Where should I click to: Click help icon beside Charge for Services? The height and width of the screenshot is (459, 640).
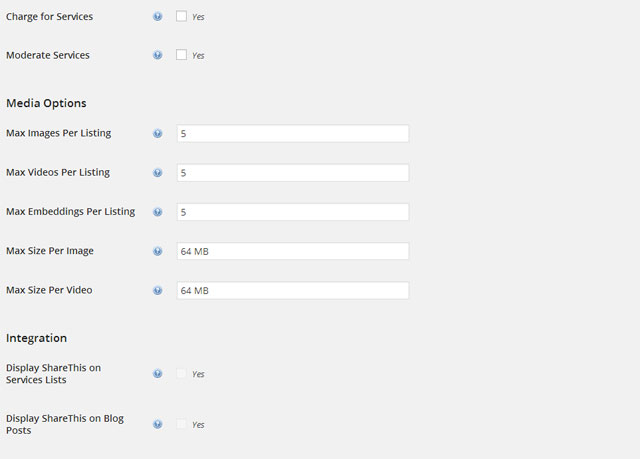coord(158,16)
